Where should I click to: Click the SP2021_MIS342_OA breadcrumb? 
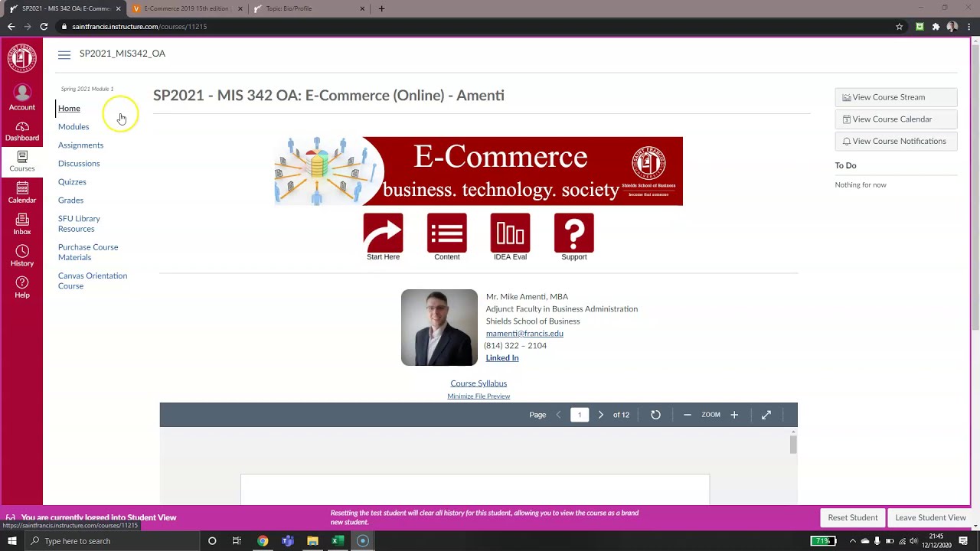122,54
